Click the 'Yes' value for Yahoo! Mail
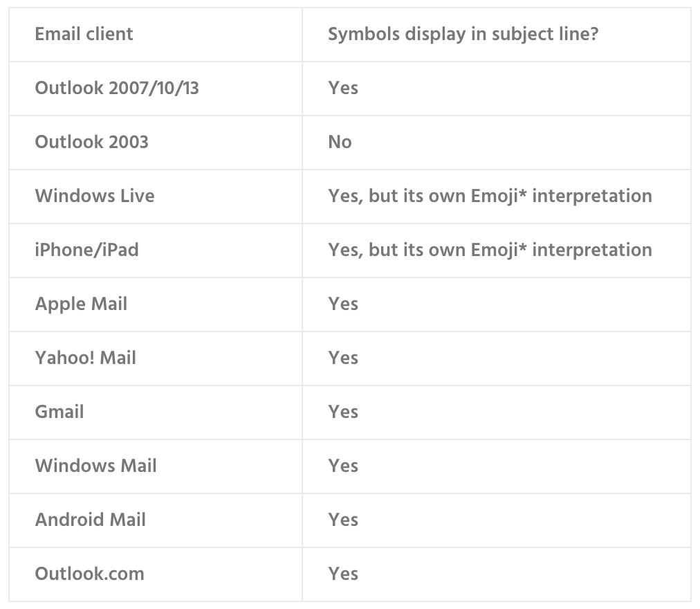700x609 pixels. click(343, 358)
